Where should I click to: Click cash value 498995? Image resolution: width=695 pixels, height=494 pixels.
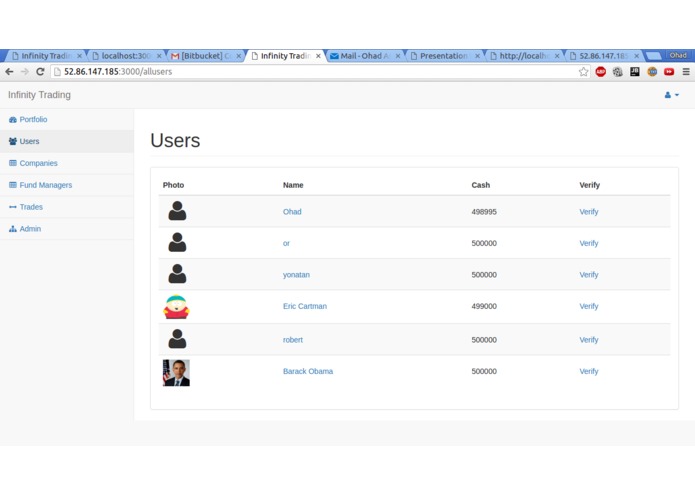[484, 212]
